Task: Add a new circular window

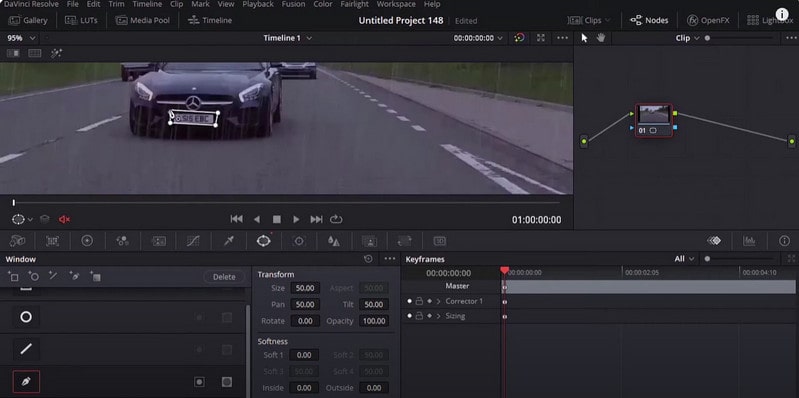Action: pyautogui.click(x=34, y=276)
